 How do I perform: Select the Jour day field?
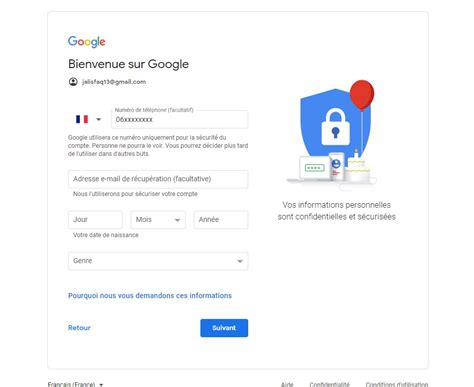click(95, 220)
